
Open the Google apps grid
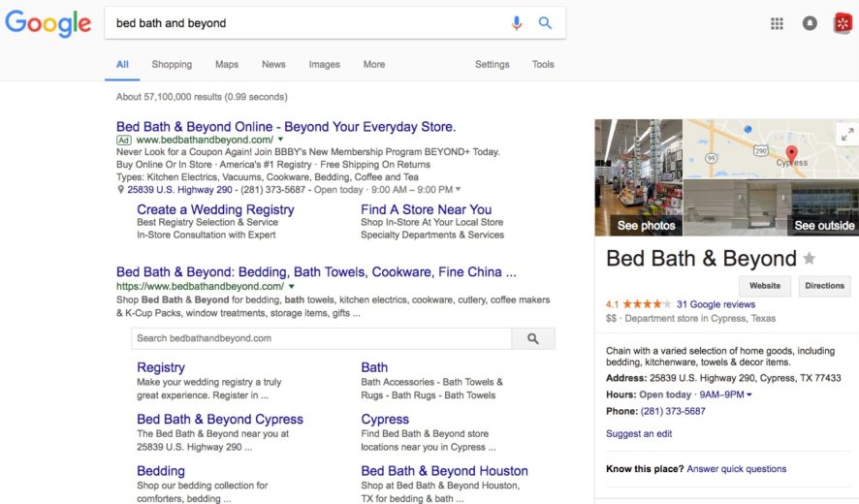click(x=777, y=23)
